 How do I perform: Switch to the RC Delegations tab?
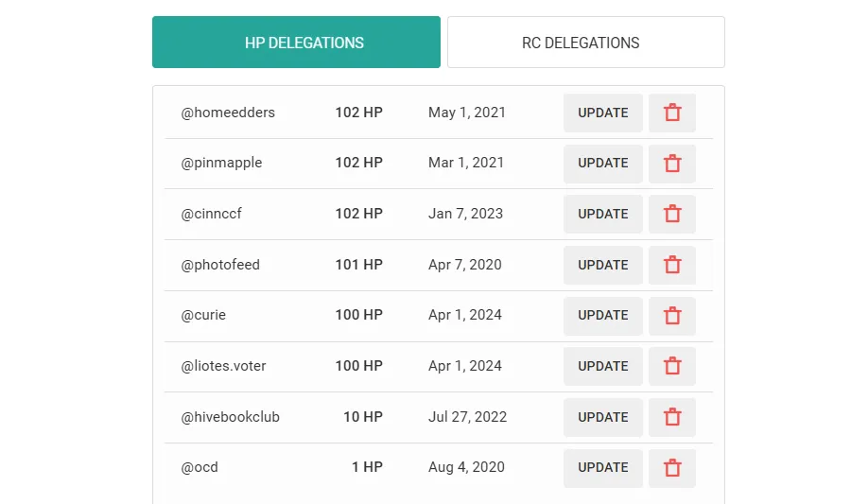(585, 43)
